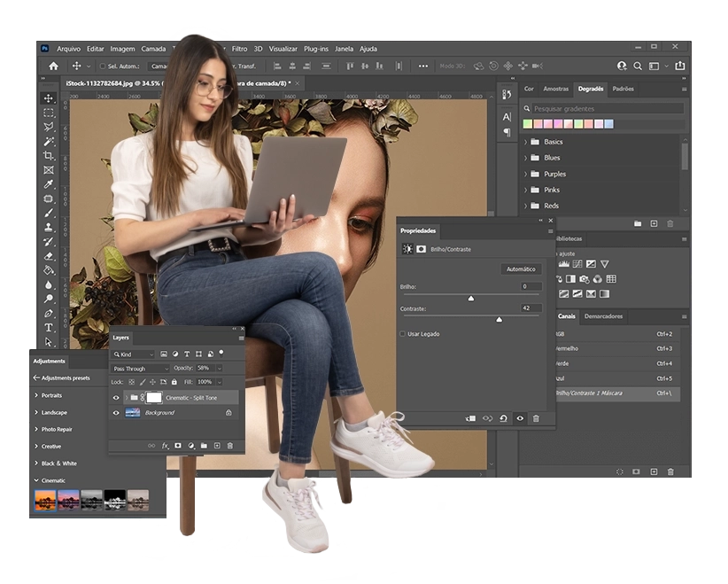
Task: Click the add layer mask icon
Action: click(177, 445)
